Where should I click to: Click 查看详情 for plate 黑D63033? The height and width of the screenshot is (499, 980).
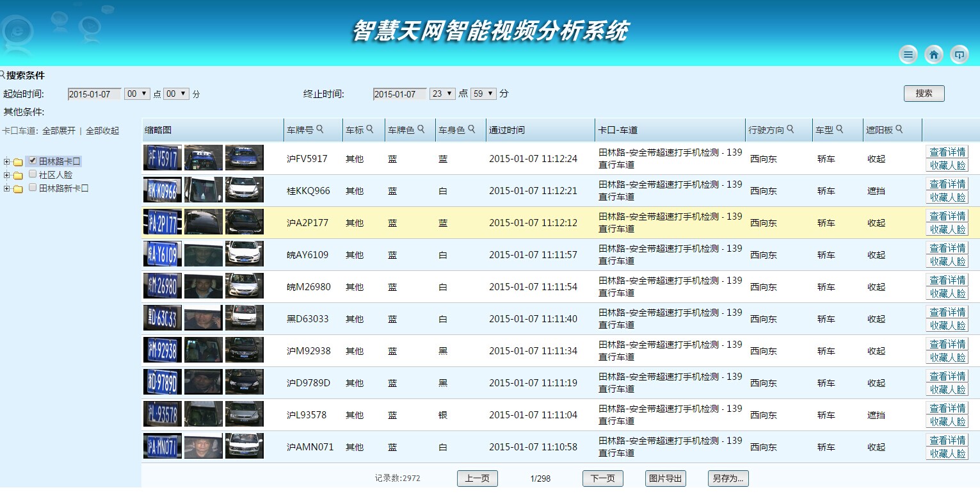947,312
